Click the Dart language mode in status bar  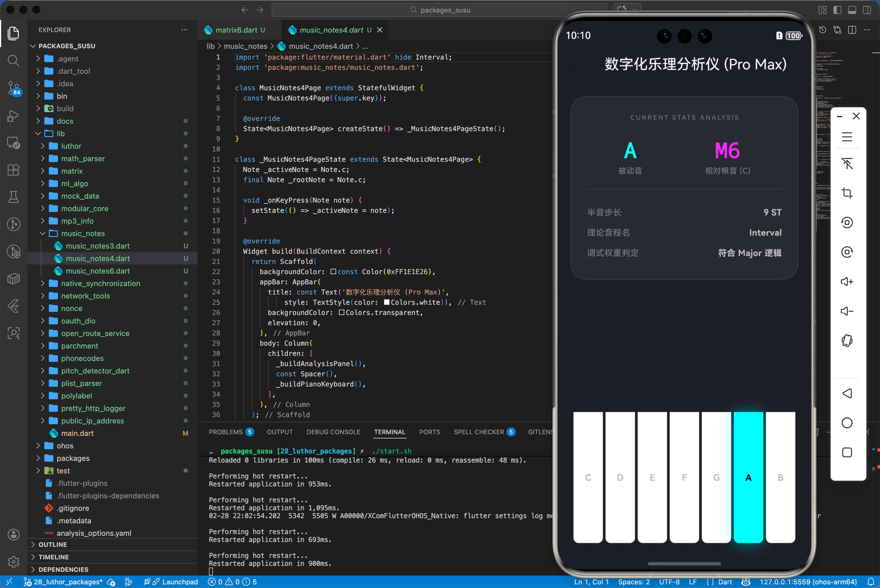pyautogui.click(x=726, y=582)
